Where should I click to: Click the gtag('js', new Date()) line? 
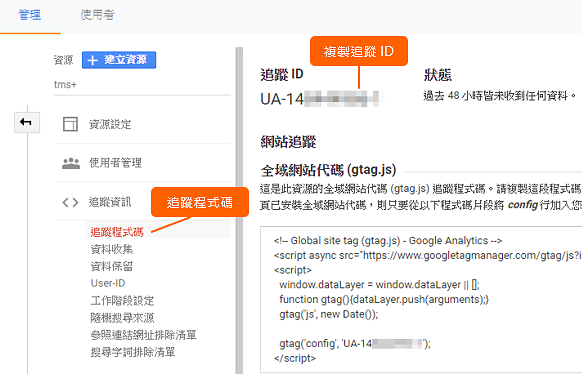[x=328, y=314]
